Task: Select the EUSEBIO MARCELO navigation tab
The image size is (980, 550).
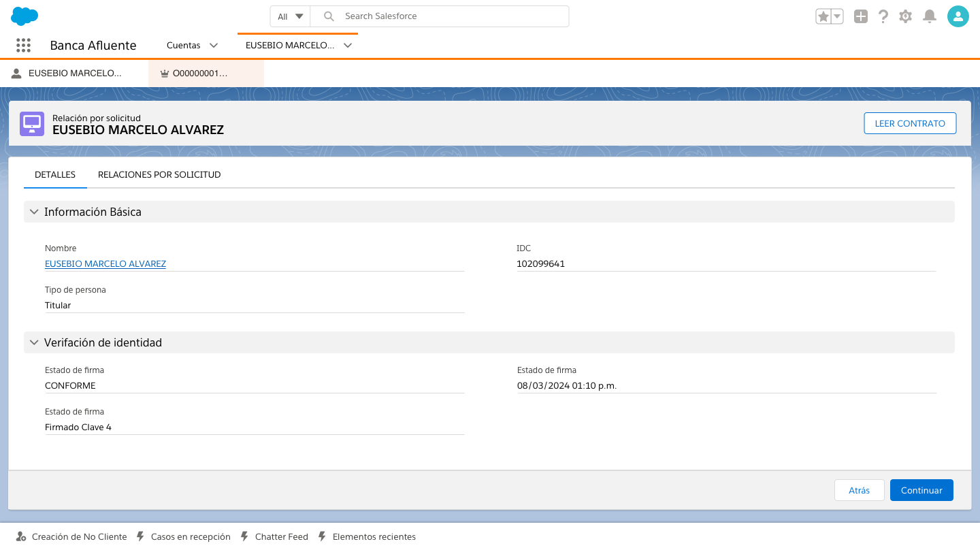Action: pos(290,46)
